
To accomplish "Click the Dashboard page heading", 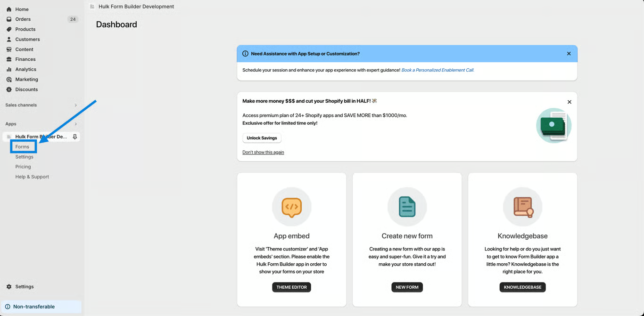I will click(116, 24).
